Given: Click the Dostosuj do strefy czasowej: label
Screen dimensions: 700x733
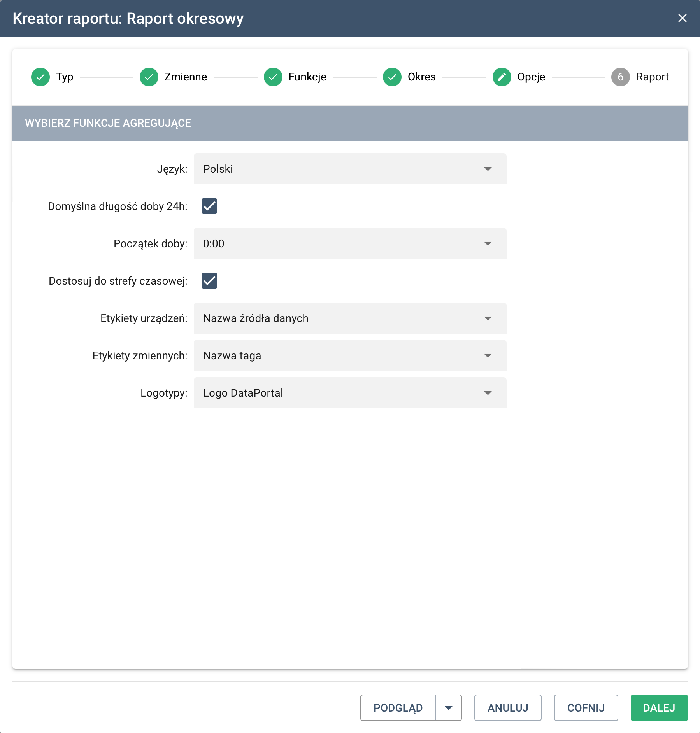Looking at the screenshot, I should tap(118, 281).
